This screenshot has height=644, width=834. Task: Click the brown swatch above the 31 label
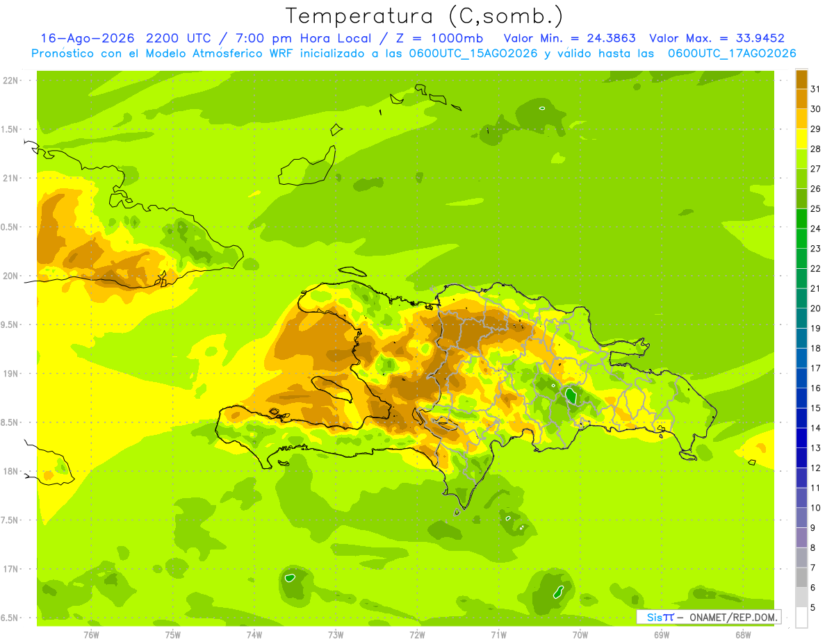801,79
